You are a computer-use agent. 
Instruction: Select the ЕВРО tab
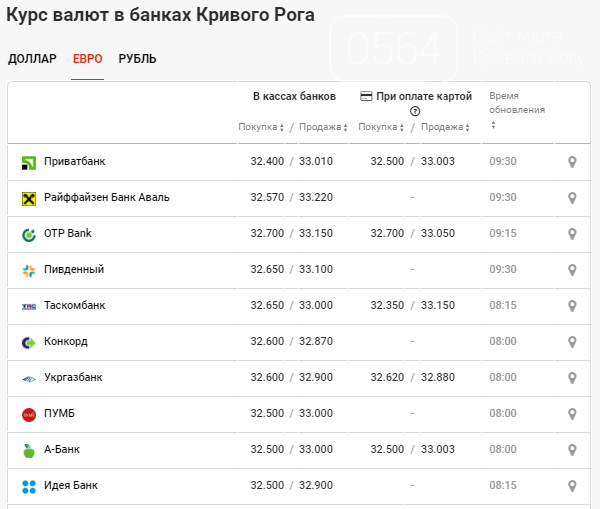88,59
